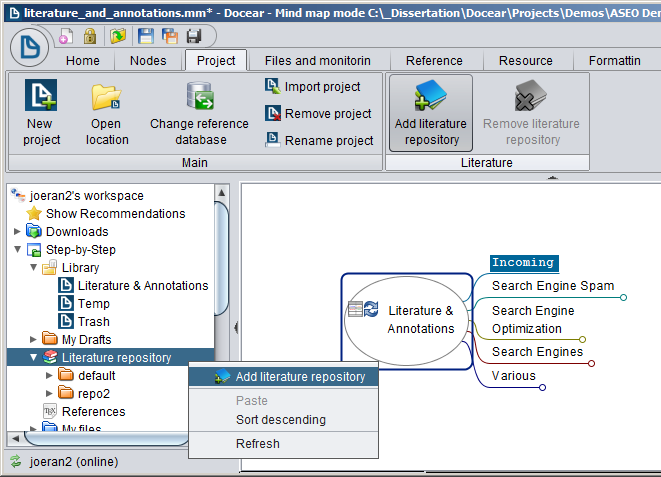Image resolution: width=661 pixels, height=477 pixels.
Task: Click the Import project icon
Action: (272, 86)
